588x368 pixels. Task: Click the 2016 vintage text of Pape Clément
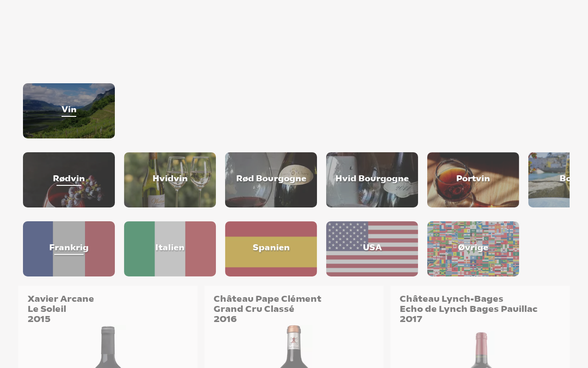(x=225, y=319)
